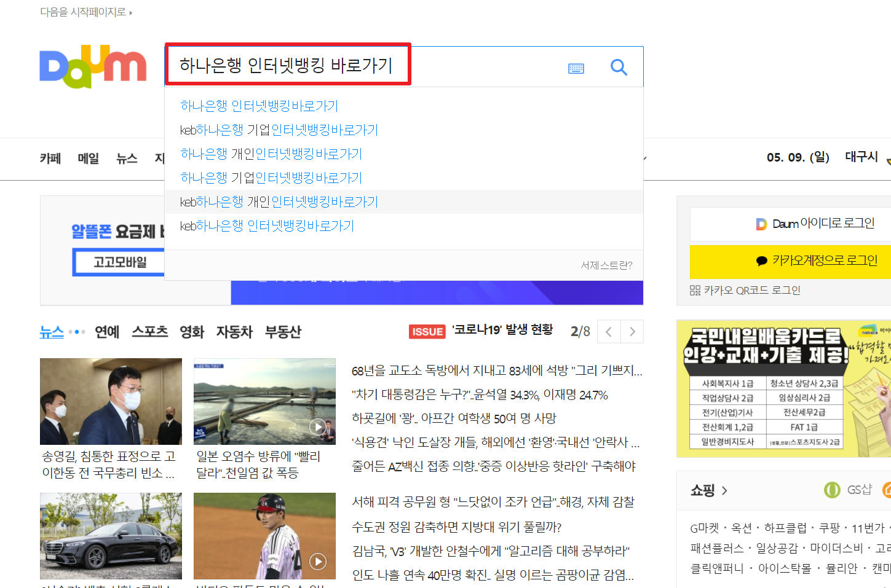Open headline 송영길, 침통한 표정으로
891x588 pixels.
click(x=109, y=465)
